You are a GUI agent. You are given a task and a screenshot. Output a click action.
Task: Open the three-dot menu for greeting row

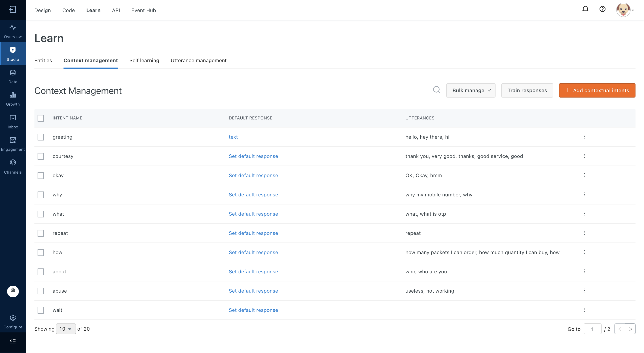tap(585, 137)
